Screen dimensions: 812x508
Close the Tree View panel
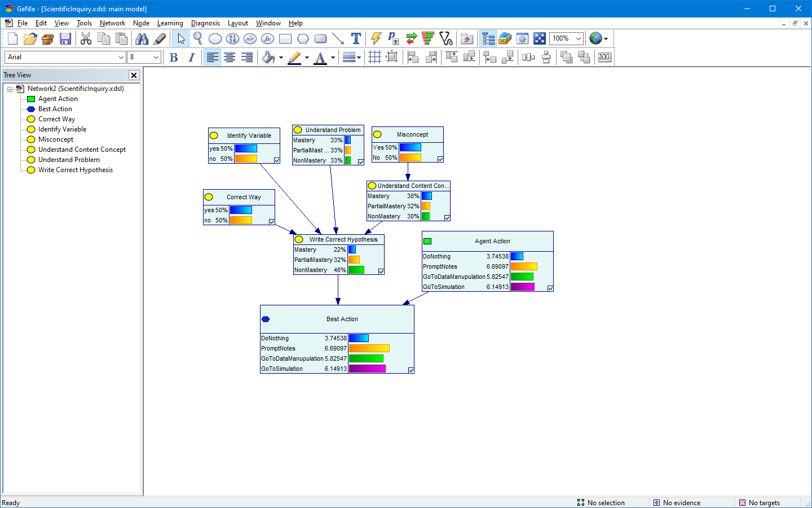[x=134, y=75]
